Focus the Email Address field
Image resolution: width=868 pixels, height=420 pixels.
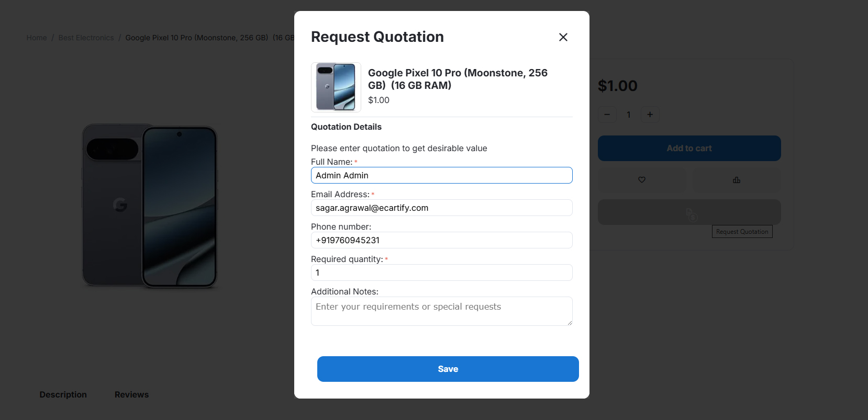[x=441, y=208]
